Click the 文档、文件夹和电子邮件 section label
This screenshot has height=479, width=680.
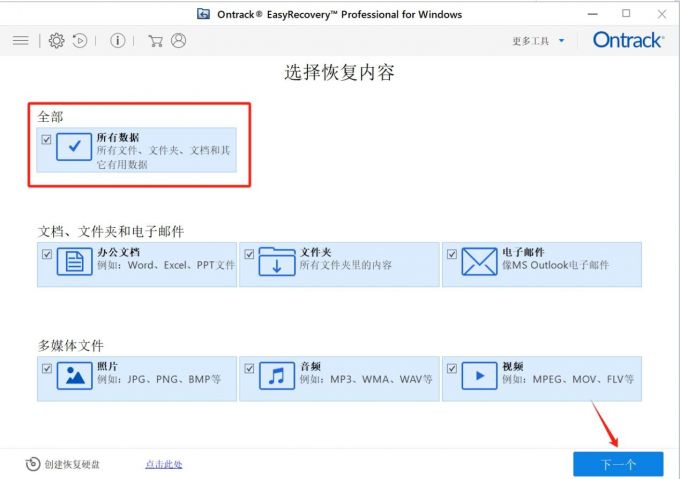(111, 231)
